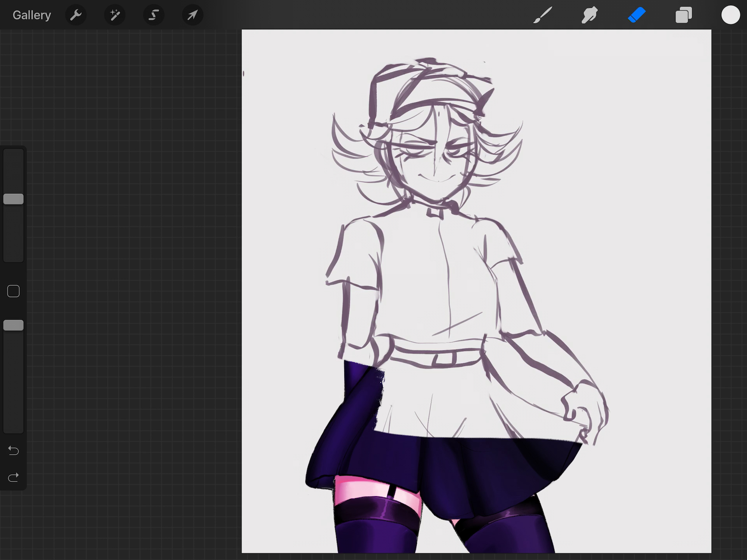Undo the last stroke
Viewport: 747px width, 560px height.
pyautogui.click(x=14, y=451)
